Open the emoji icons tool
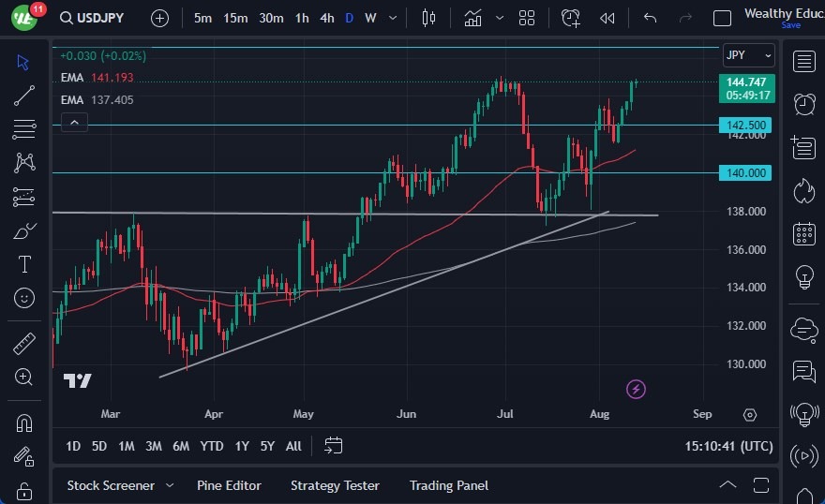 [24, 298]
